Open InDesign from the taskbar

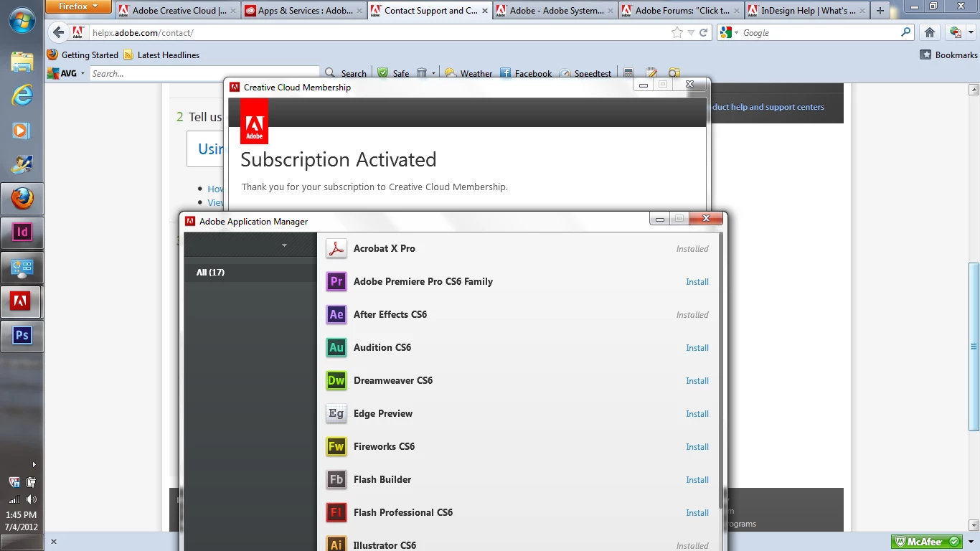(x=22, y=233)
